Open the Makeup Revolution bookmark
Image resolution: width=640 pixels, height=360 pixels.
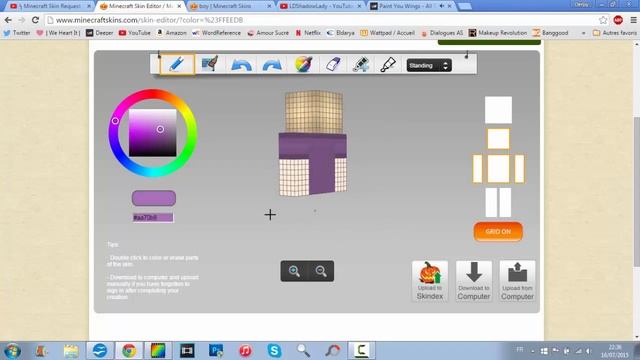(498, 33)
